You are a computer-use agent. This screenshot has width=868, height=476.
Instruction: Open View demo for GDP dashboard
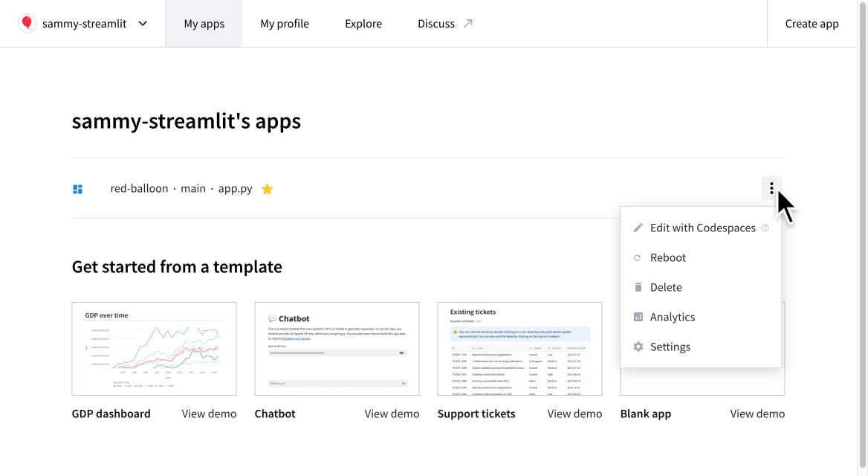point(209,414)
